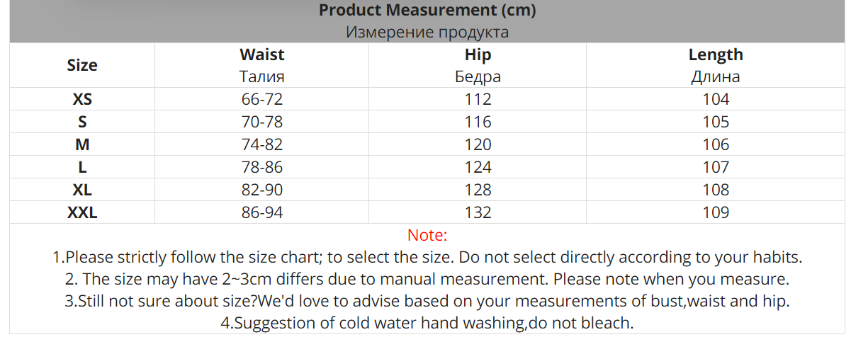The width and height of the screenshot is (868, 337).
Task: Select the L size row label
Action: 82,167
